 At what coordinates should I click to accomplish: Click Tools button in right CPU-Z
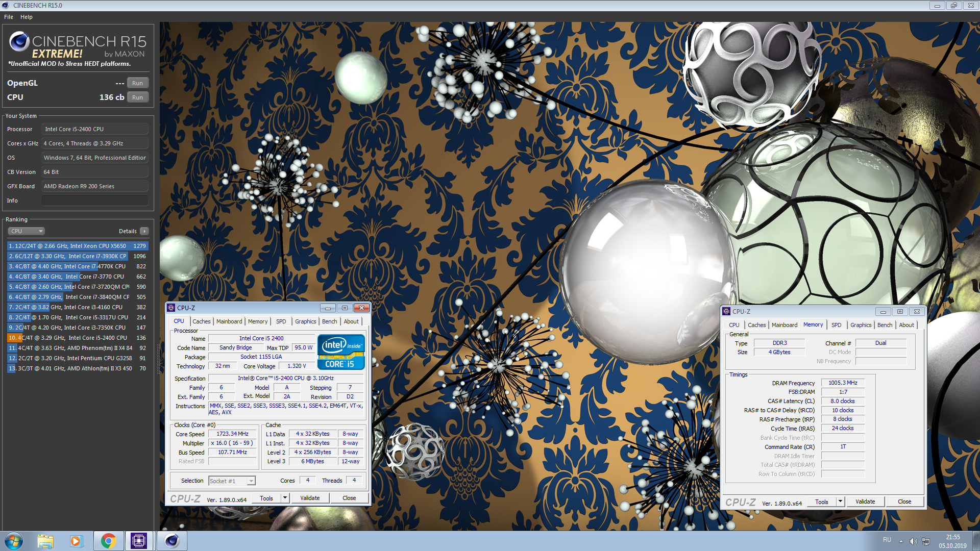click(822, 502)
